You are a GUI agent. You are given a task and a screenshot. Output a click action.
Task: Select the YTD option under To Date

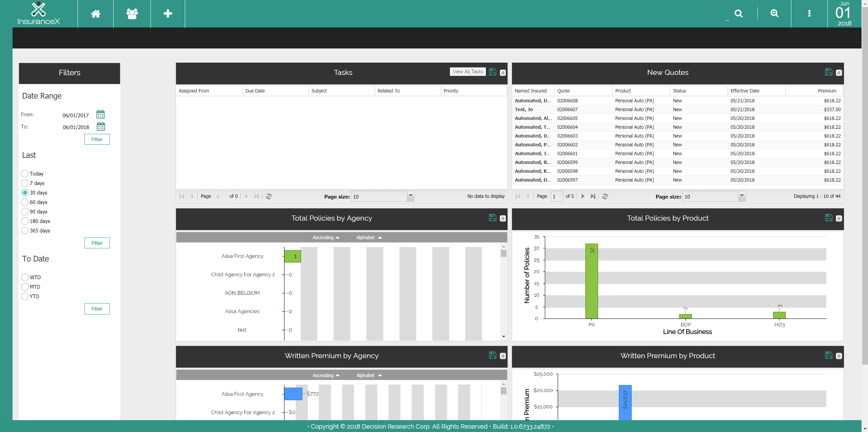(25, 296)
